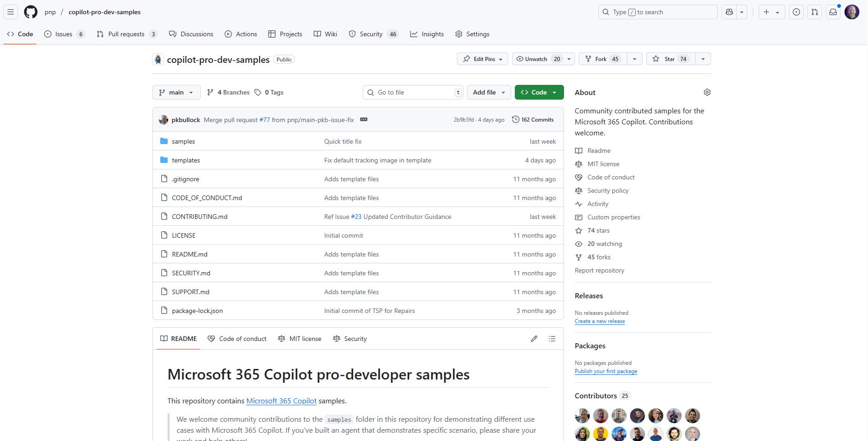The width and height of the screenshot is (868, 441).
Task: Open the Issues tab
Action: (x=64, y=34)
